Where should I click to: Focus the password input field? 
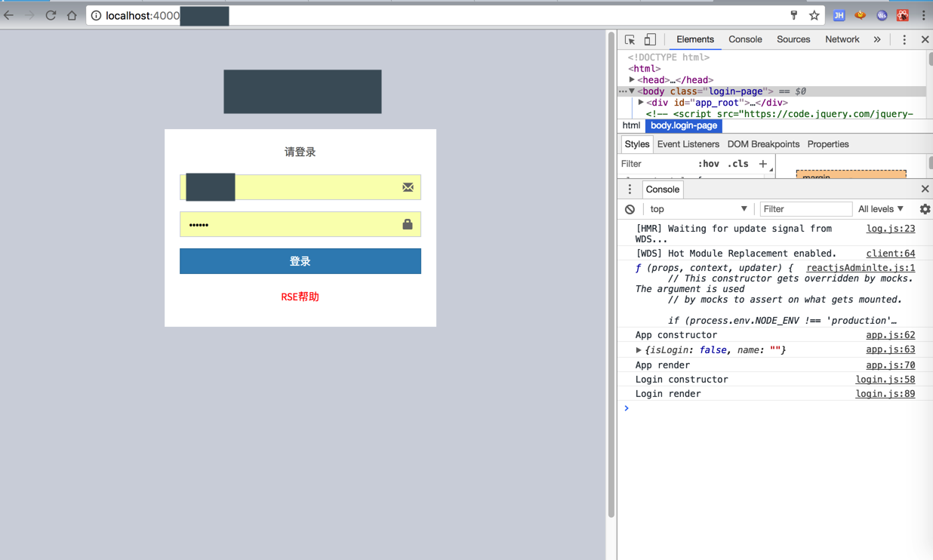point(300,224)
